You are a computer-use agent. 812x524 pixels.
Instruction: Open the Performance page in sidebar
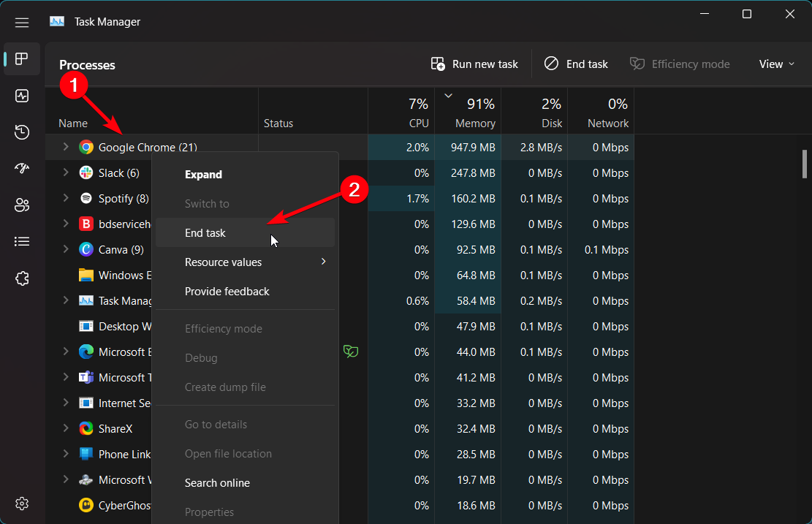pos(22,96)
